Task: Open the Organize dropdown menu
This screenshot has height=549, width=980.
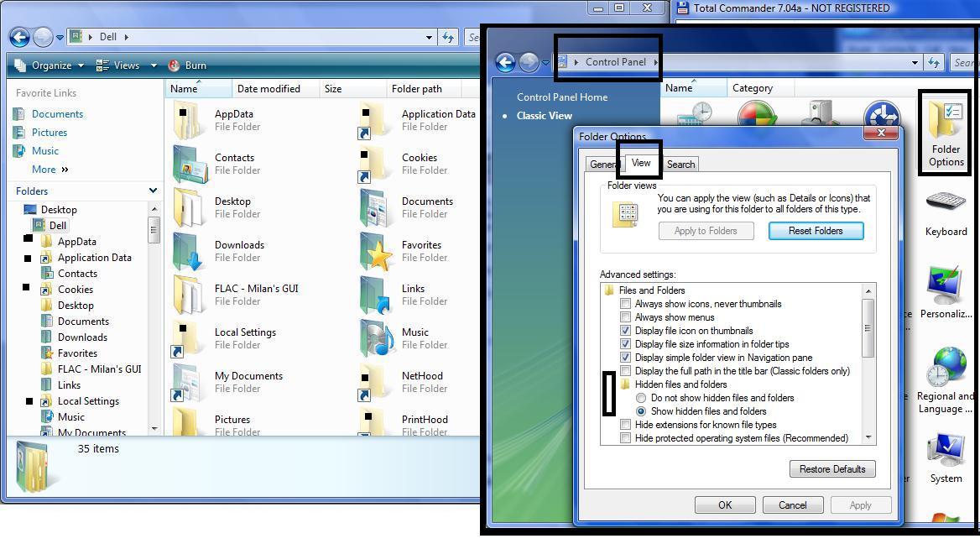Action: click(49, 65)
